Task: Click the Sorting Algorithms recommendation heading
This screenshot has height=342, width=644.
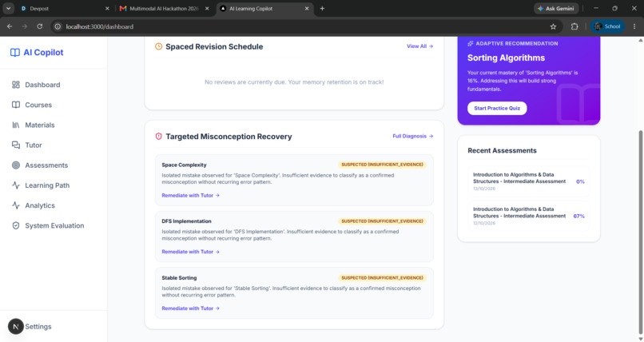Action: pos(506,58)
